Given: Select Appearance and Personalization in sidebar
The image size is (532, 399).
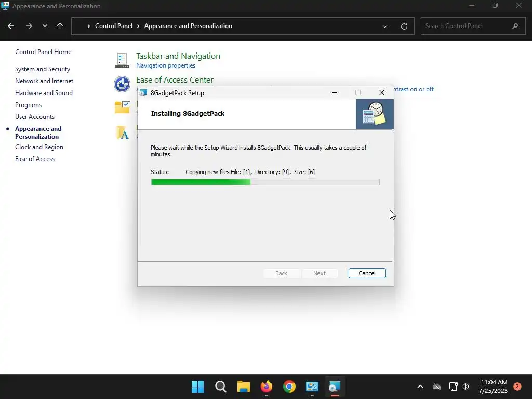Looking at the screenshot, I should tap(38, 132).
